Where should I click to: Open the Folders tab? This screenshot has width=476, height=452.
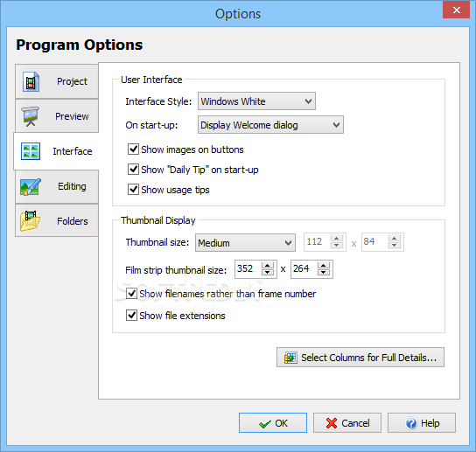(57, 220)
